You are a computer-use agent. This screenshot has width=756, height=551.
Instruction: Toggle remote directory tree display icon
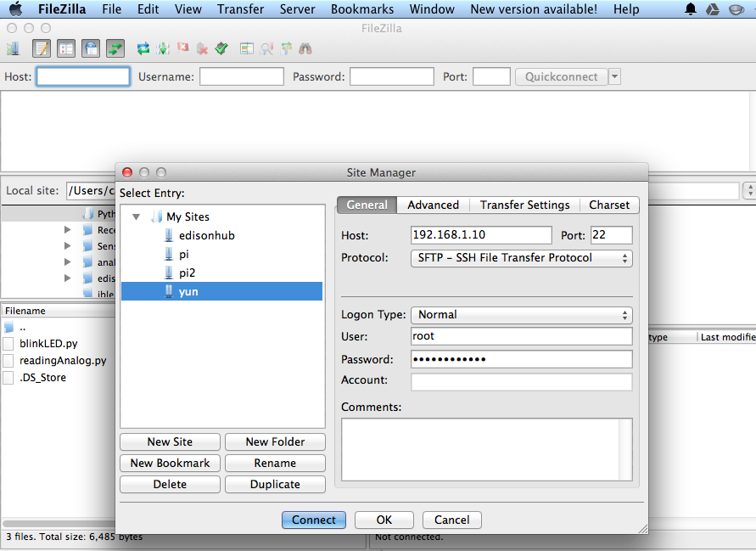point(91,48)
